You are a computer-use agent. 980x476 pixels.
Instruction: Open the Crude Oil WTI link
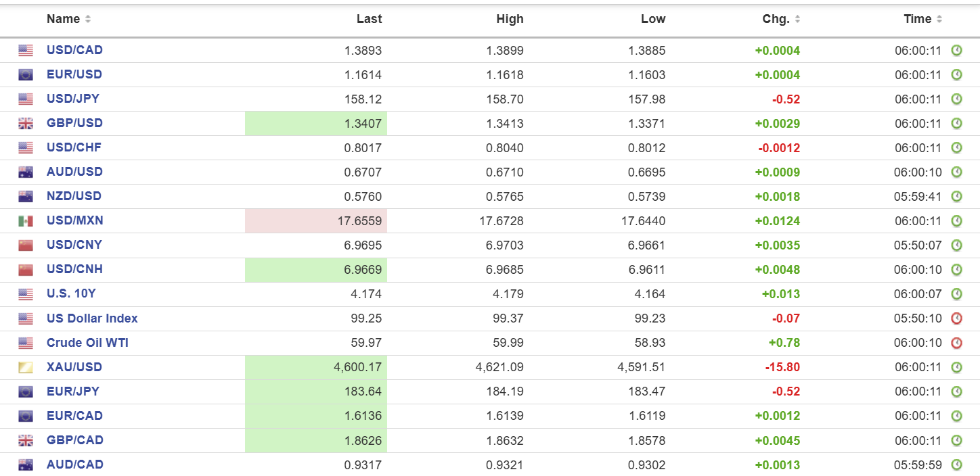[x=87, y=343]
